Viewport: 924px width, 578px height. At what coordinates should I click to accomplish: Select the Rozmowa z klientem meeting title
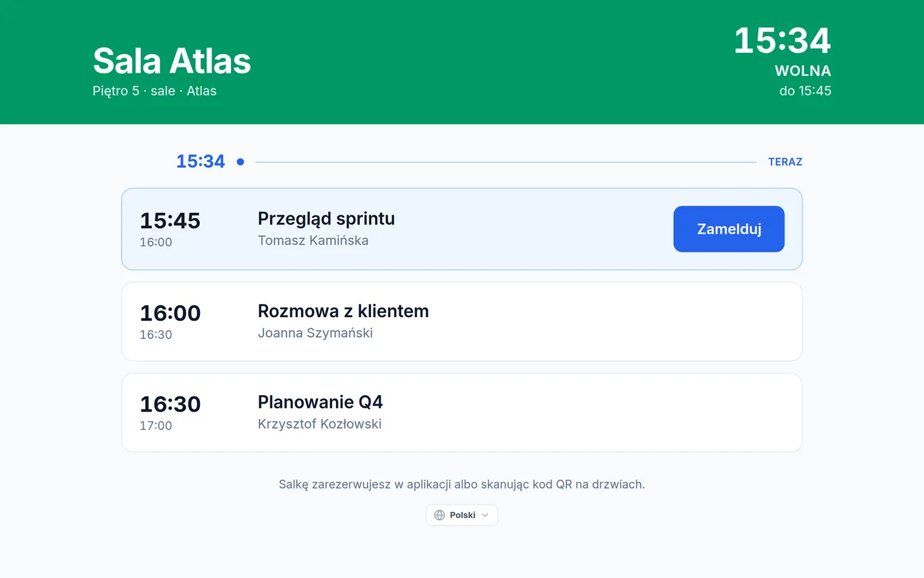click(343, 311)
